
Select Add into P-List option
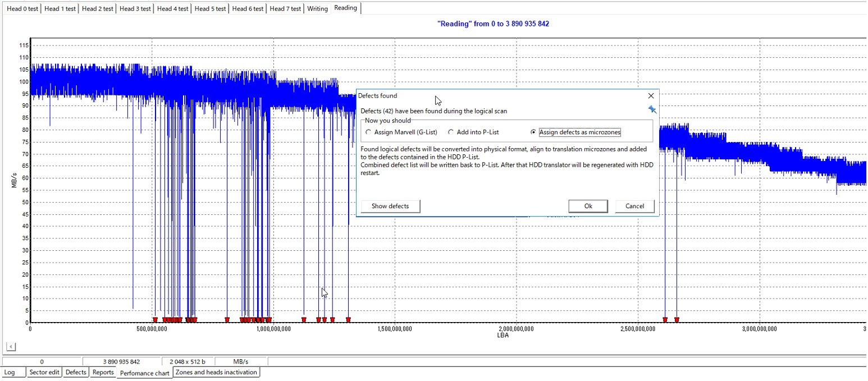point(451,132)
